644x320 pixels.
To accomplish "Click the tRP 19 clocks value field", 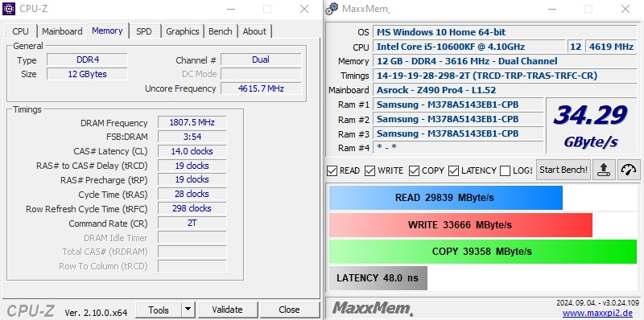I will tap(192, 179).
